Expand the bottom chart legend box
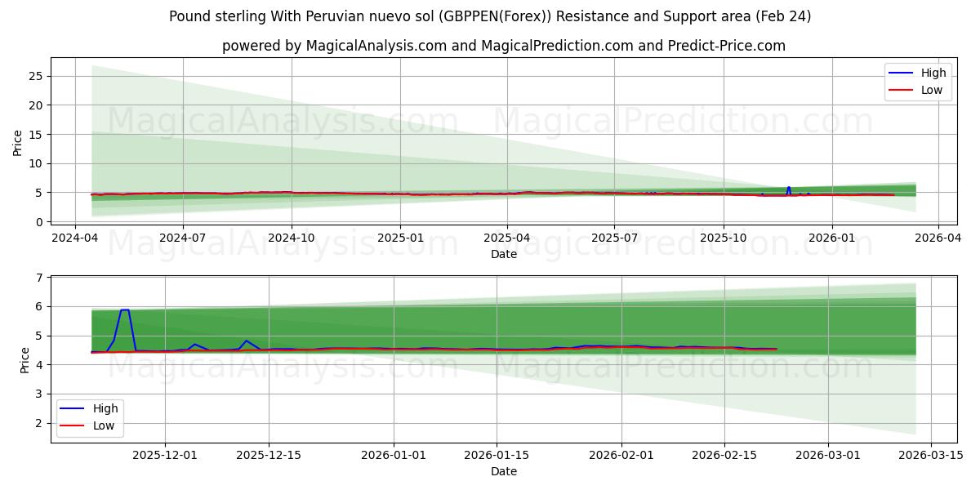Viewport: 980px width, 490px height. pos(90,416)
